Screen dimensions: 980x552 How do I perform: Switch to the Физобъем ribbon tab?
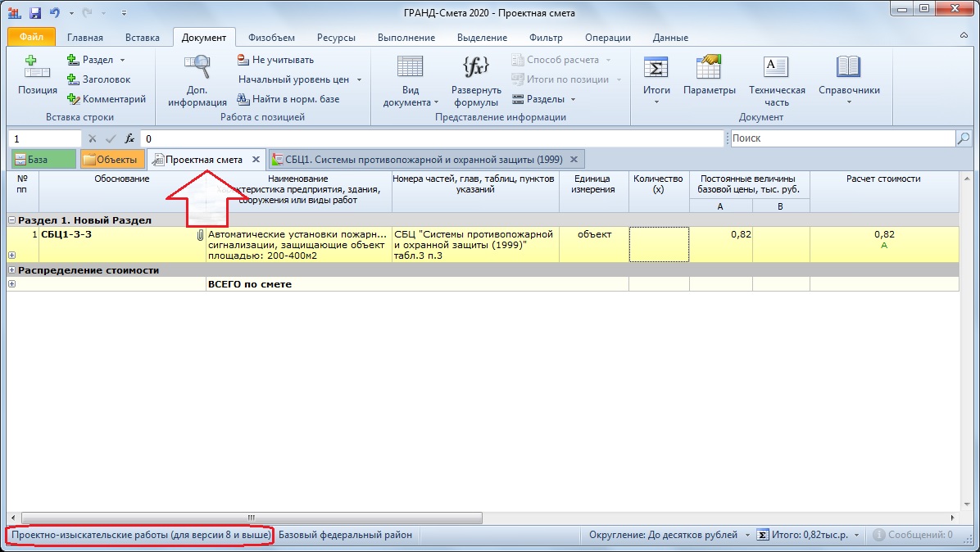[271, 38]
